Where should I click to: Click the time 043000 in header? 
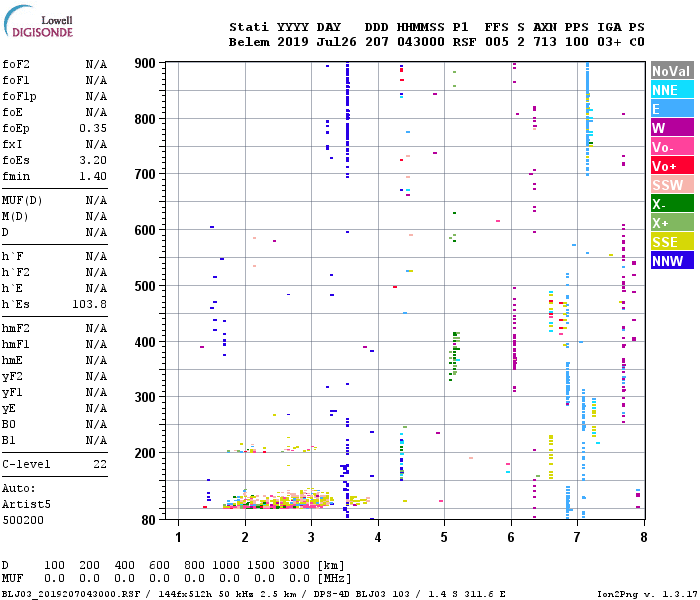421,42
